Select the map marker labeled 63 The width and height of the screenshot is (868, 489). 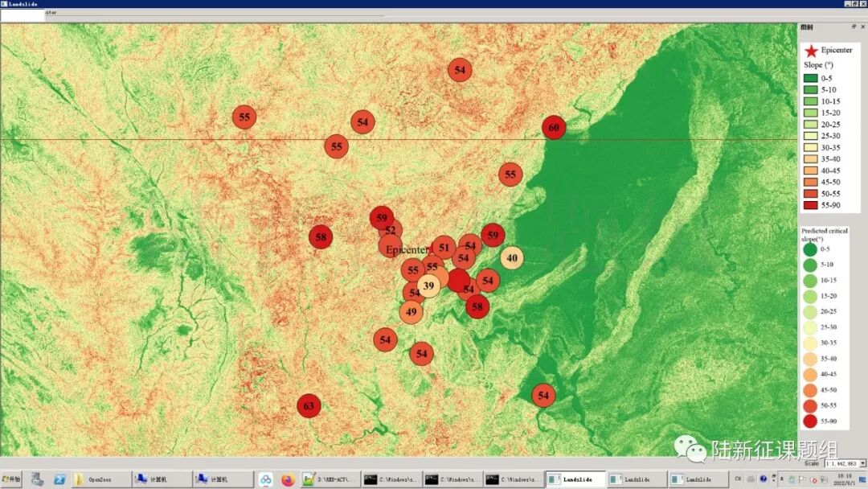click(309, 406)
